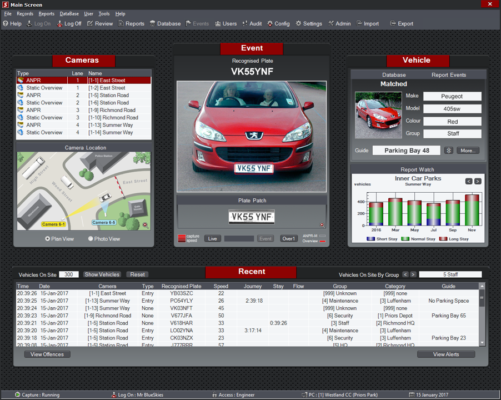Open the User menu
The image size is (501, 400).
click(88, 14)
